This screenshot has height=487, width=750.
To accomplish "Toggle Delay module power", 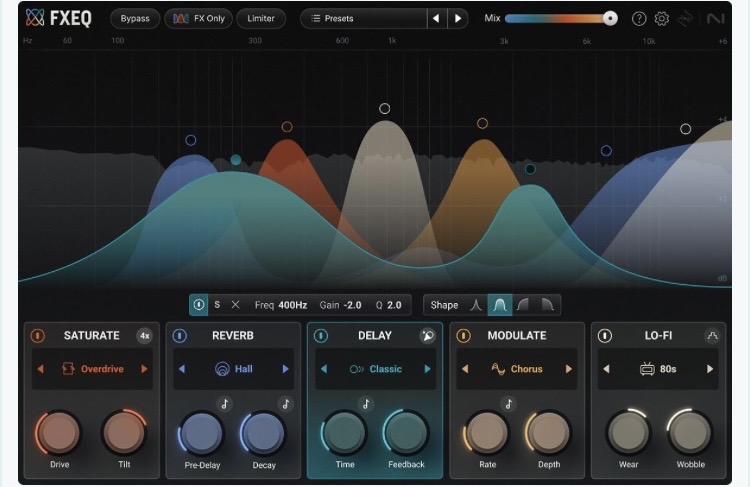I will pos(321,336).
